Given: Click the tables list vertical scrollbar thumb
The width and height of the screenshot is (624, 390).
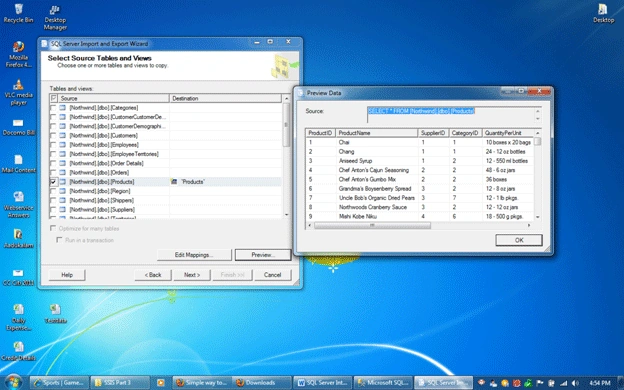Looking at the screenshot, I should tap(286, 125).
